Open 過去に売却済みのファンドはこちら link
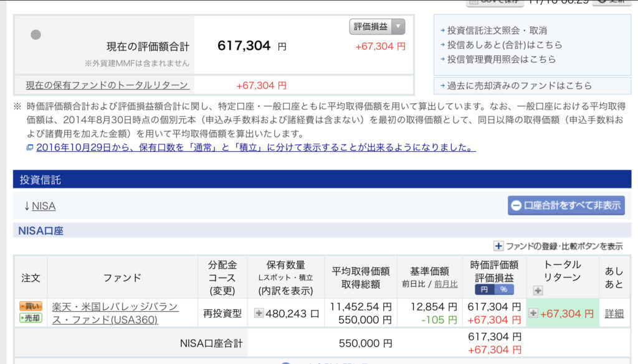638x364 pixels. [x=520, y=86]
